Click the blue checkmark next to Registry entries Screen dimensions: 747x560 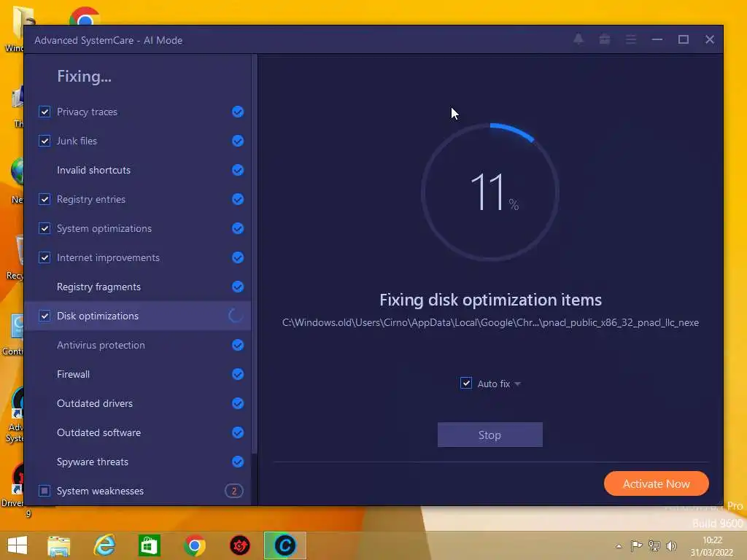tap(238, 199)
